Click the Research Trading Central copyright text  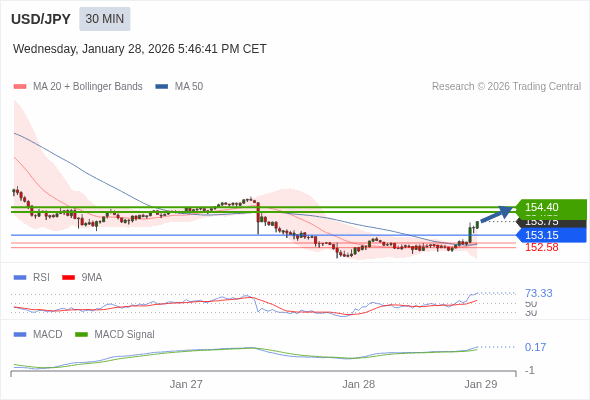pyautogui.click(x=506, y=87)
